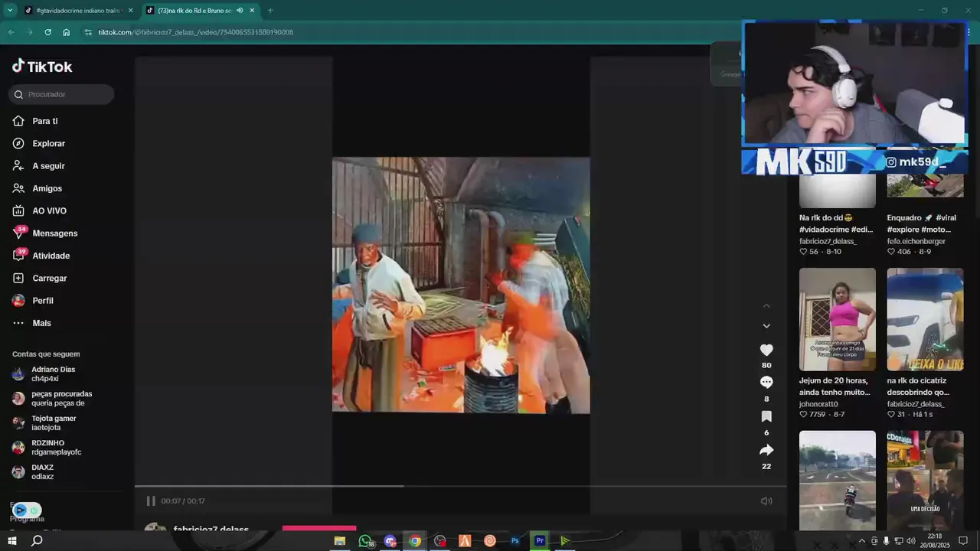The image size is (980, 551).
Task: Open peças procuradas followed account
Action: click(52, 399)
